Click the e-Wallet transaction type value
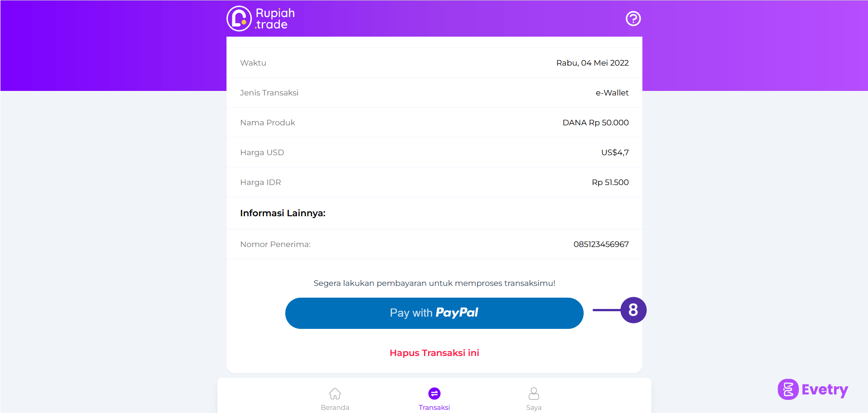The height and width of the screenshot is (413, 868). click(612, 93)
